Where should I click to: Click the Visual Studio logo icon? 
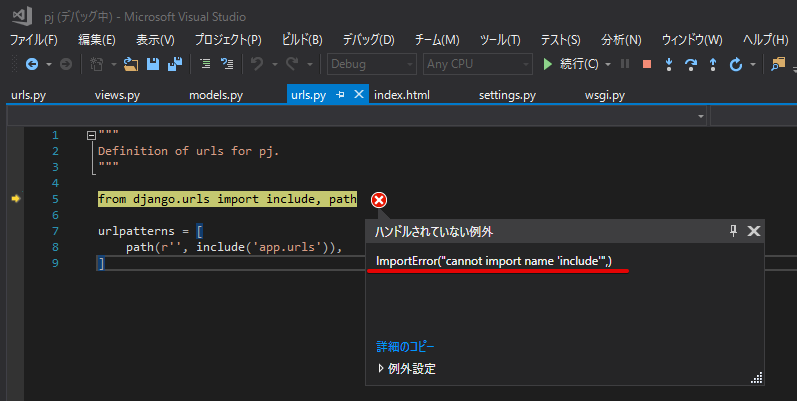pos(22,16)
